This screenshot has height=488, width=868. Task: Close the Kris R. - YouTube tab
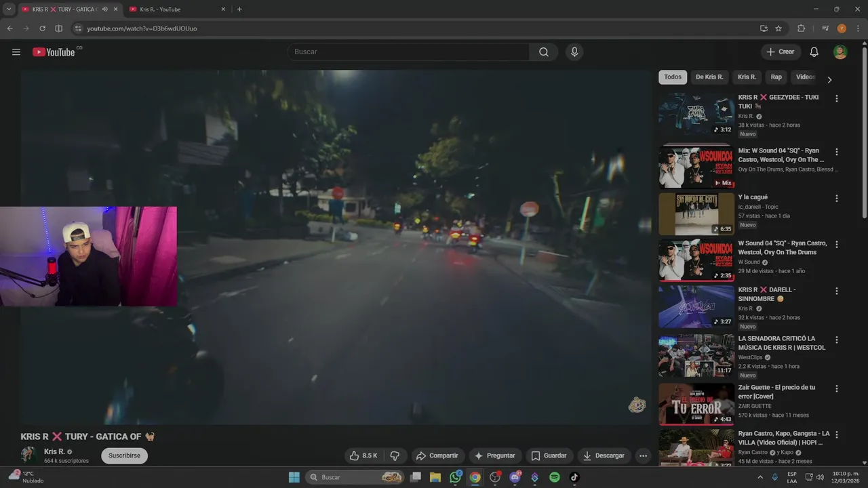pos(223,9)
